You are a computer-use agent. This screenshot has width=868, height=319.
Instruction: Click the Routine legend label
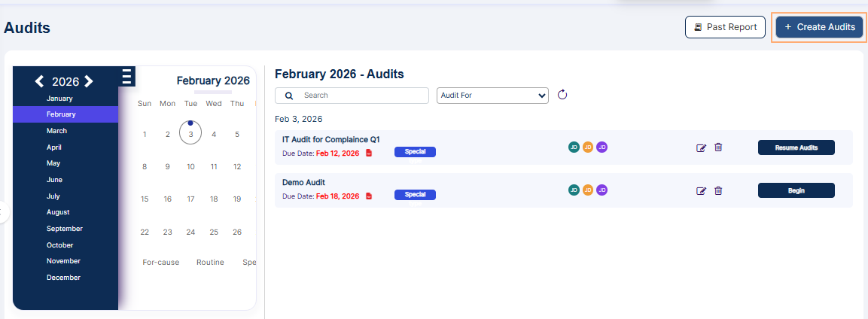(210, 262)
